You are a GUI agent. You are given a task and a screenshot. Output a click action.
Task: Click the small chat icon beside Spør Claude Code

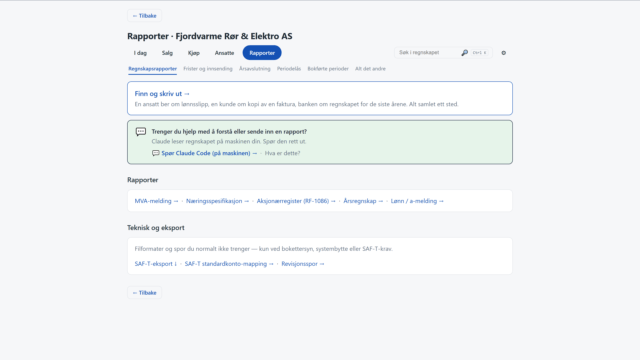156,153
